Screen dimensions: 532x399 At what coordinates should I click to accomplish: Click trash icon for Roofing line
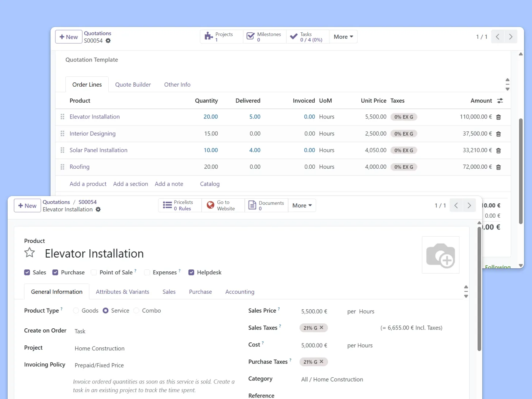(x=498, y=167)
